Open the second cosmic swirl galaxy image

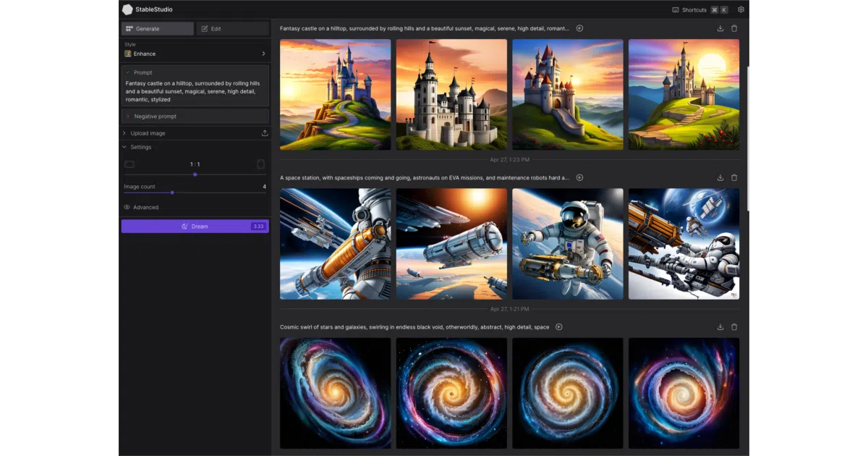tap(451, 393)
